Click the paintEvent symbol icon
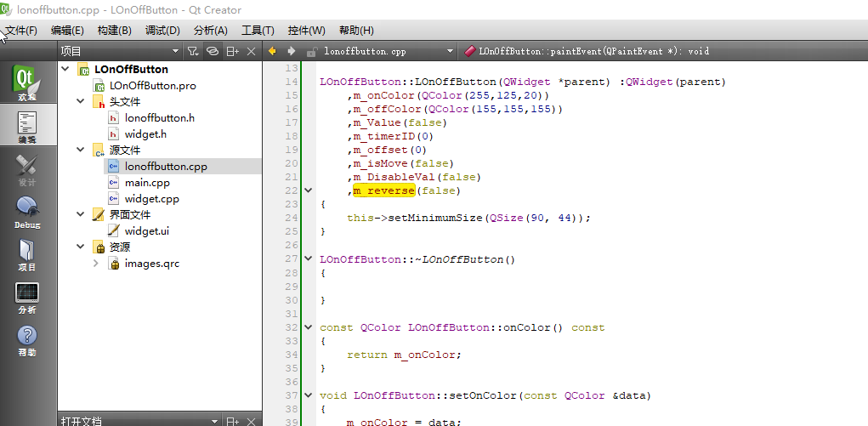 pos(470,51)
